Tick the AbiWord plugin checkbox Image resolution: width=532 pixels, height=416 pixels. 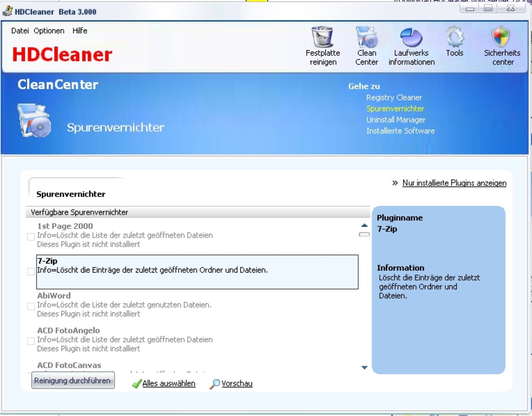pyautogui.click(x=31, y=306)
